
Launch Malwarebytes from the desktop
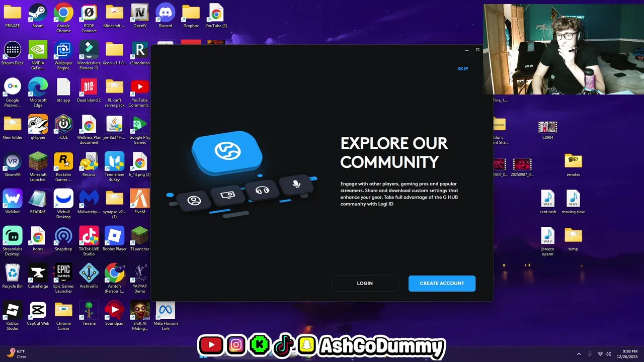89,202
